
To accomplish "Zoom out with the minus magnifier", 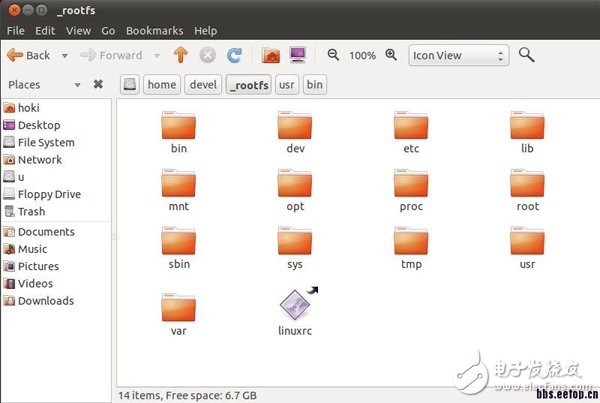I will pos(333,55).
